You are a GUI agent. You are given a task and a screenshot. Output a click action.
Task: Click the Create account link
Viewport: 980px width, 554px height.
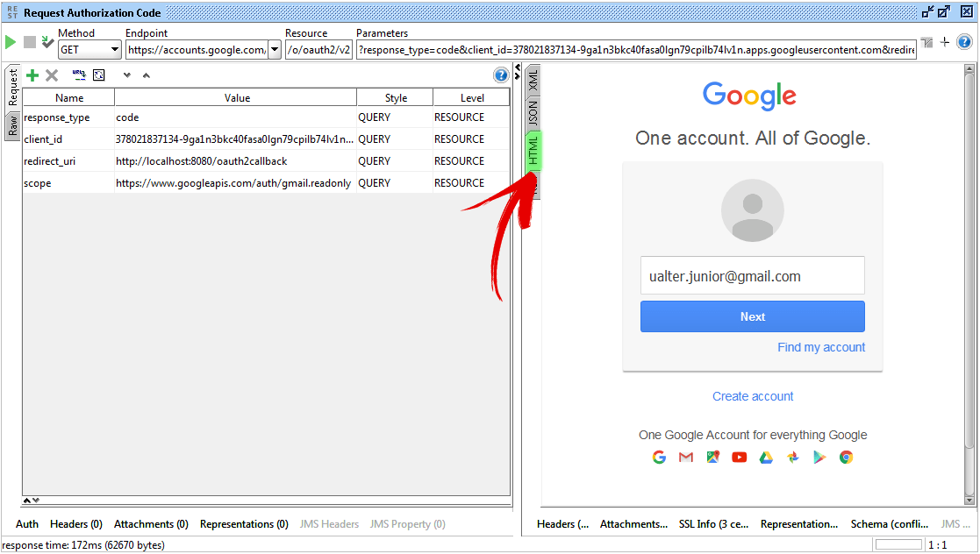click(753, 396)
